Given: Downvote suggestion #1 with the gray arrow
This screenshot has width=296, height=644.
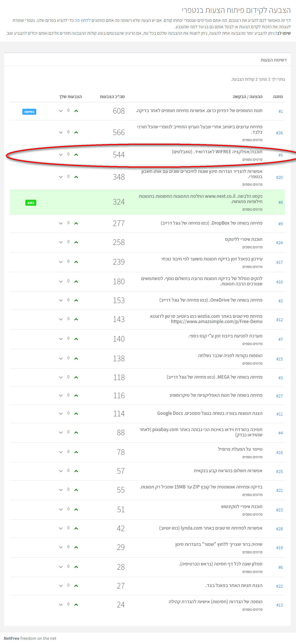Looking at the screenshot, I should click(60, 111).
